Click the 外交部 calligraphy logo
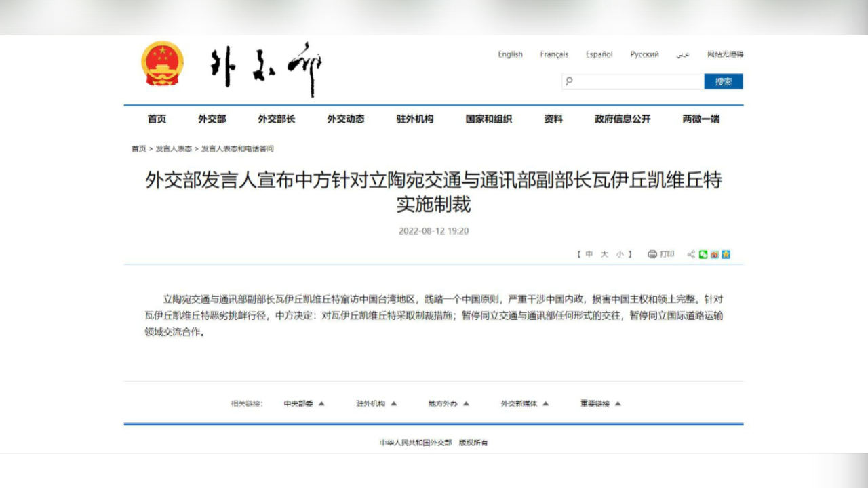The width and height of the screenshot is (868, 488). [x=266, y=68]
